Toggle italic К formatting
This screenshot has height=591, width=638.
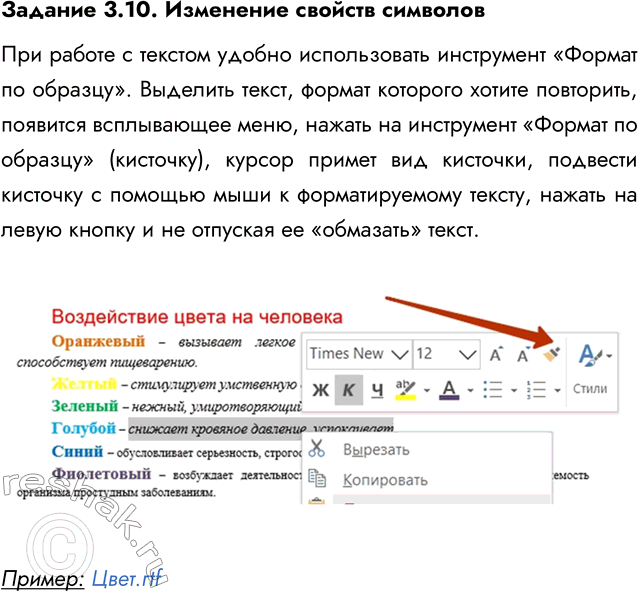pyautogui.click(x=348, y=388)
